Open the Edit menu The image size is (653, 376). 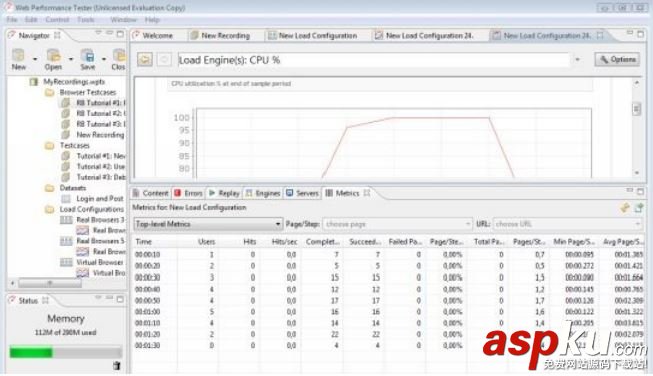[31, 20]
